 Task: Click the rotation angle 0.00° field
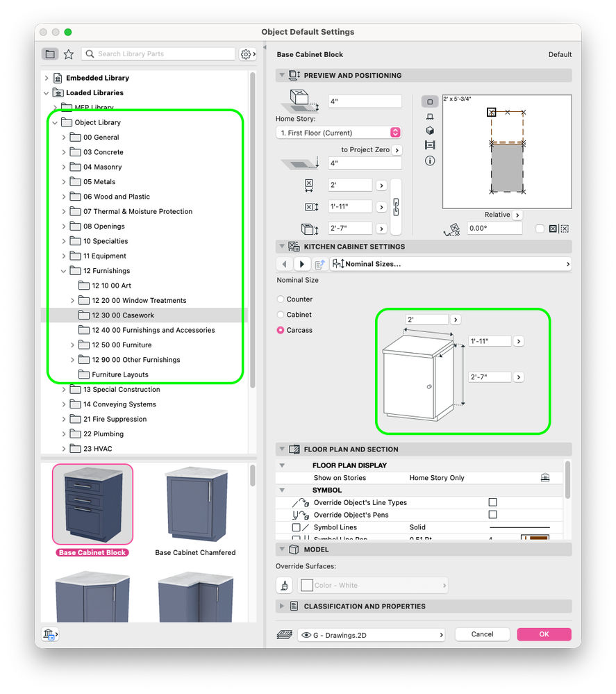pos(495,229)
